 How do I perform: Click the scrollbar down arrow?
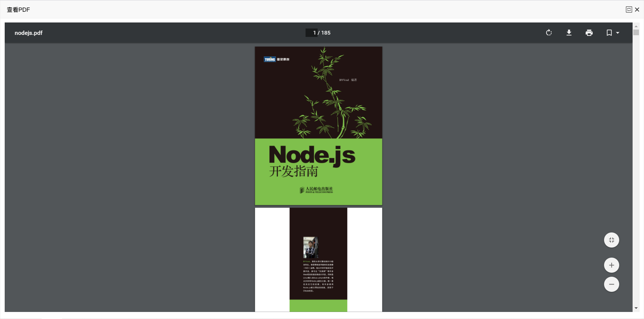tap(636, 308)
